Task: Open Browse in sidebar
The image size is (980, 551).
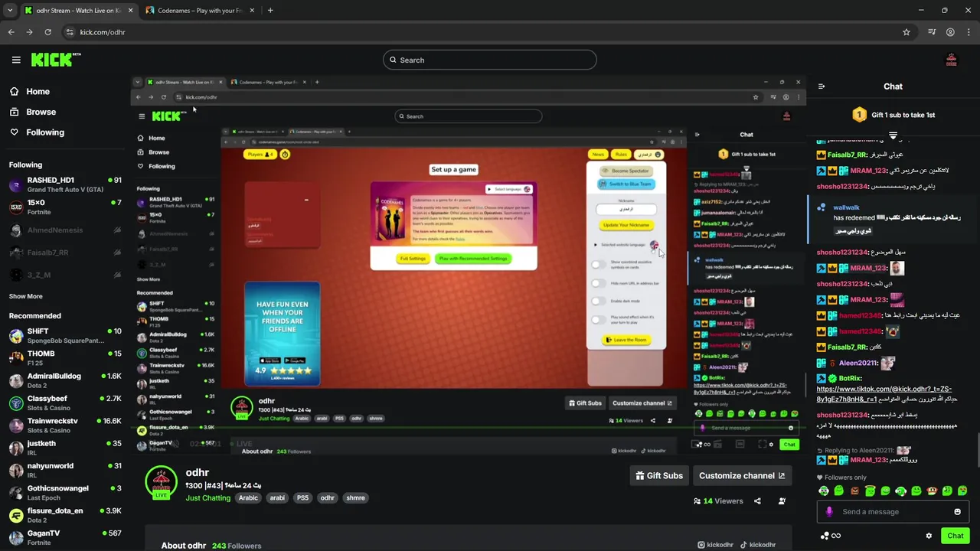Action: point(33,112)
